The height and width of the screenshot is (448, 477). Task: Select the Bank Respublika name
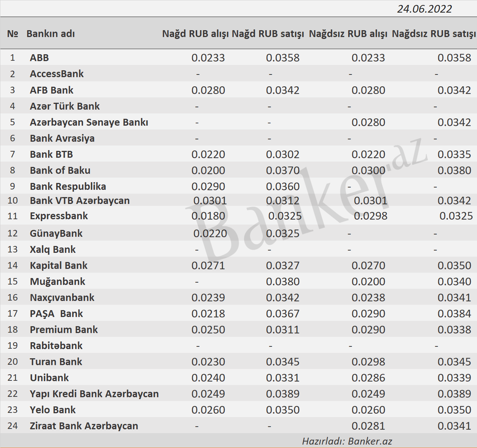[68, 186]
